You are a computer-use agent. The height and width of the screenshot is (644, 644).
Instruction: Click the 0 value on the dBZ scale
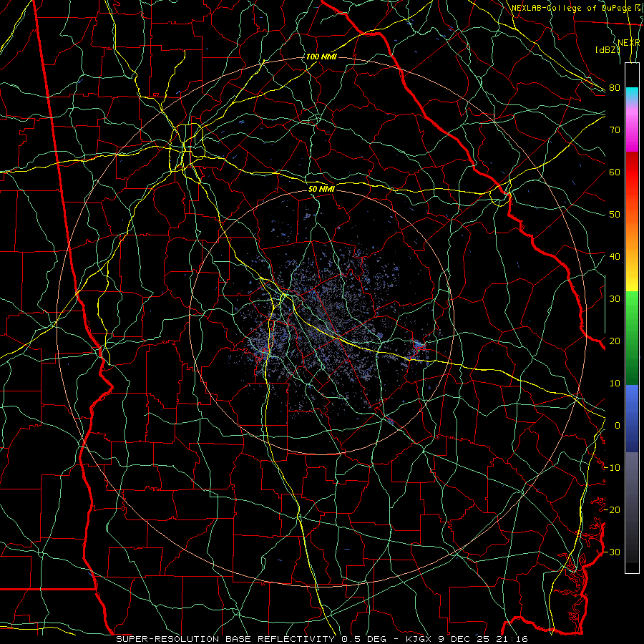point(618,426)
